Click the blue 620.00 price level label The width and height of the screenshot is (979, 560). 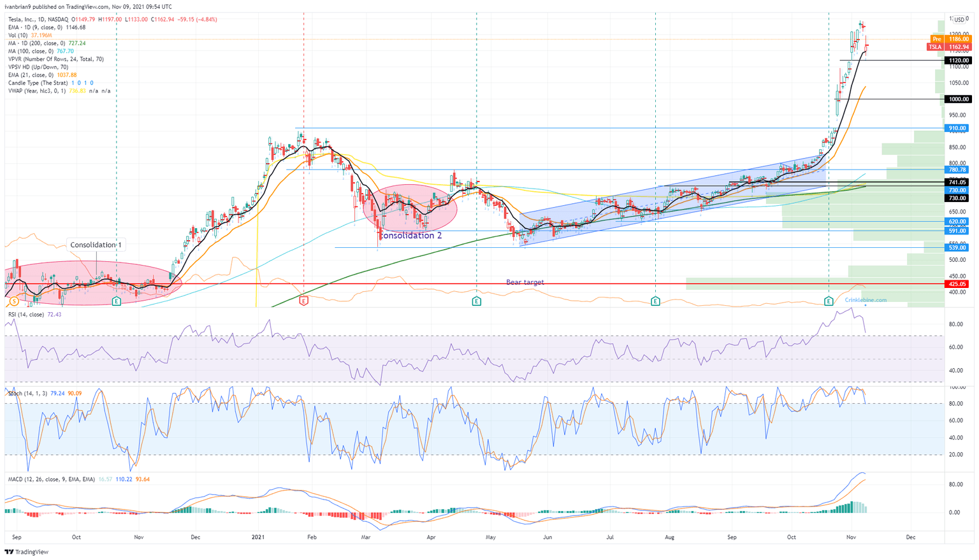958,222
